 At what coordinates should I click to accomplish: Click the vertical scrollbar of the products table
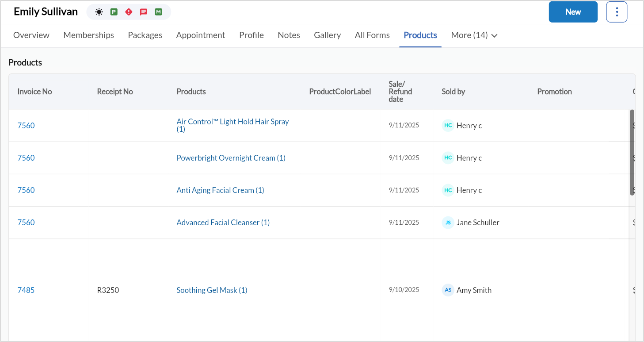point(632,152)
